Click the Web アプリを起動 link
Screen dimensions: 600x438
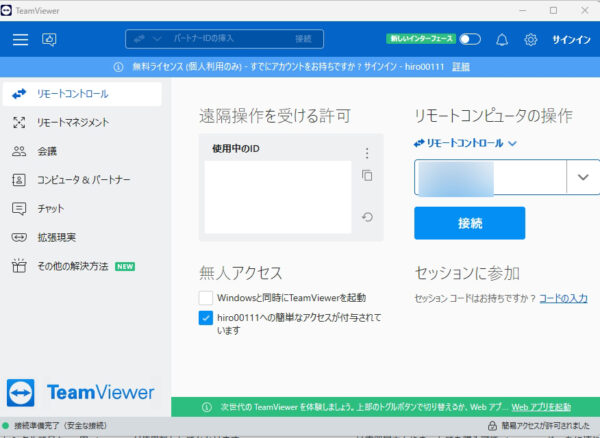541,407
